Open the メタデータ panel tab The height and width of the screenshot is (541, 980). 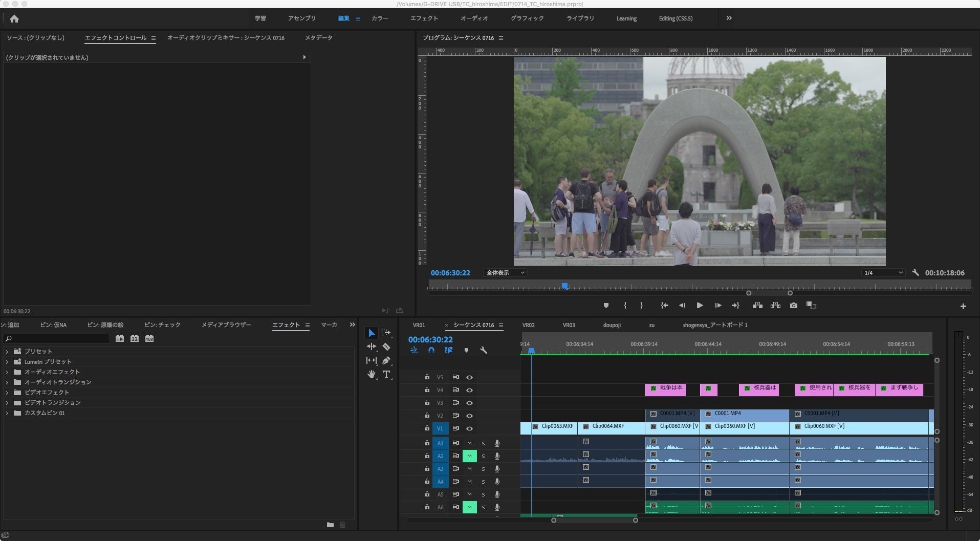click(318, 38)
